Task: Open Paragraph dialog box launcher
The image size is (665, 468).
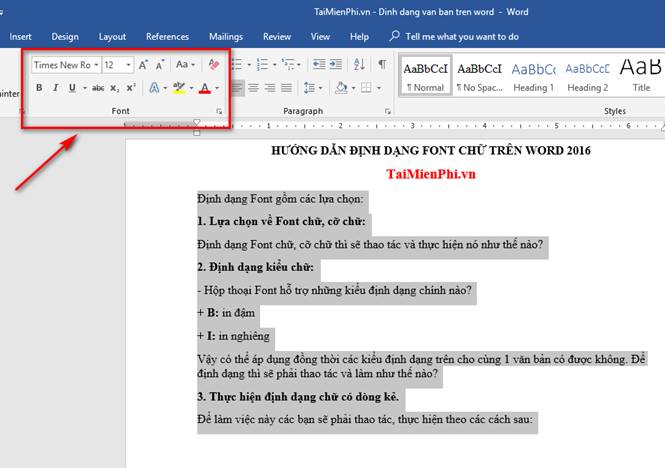Action: click(388, 111)
